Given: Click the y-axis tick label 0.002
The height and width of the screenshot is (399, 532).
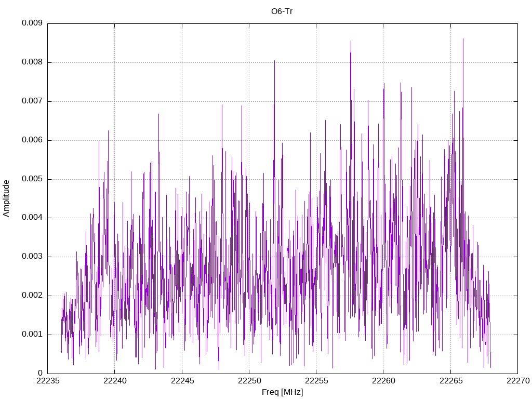Looking at the screenshot, I should 32,296.
